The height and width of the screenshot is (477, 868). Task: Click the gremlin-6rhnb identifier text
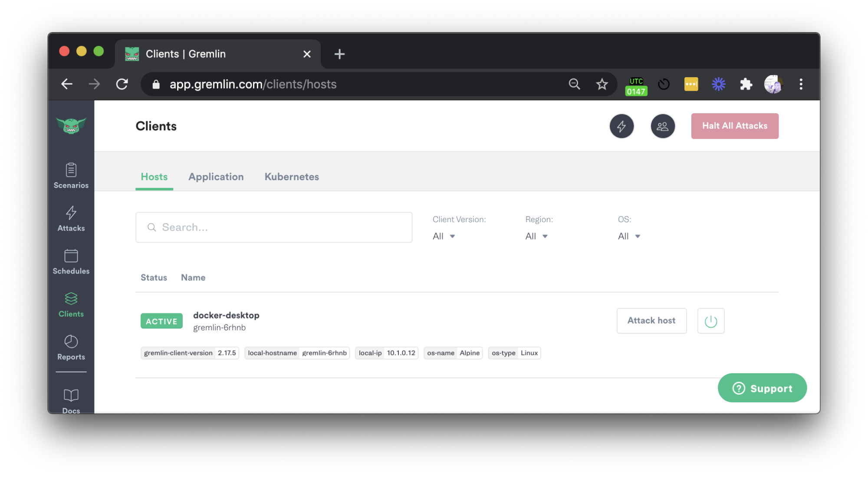(219, 328)
